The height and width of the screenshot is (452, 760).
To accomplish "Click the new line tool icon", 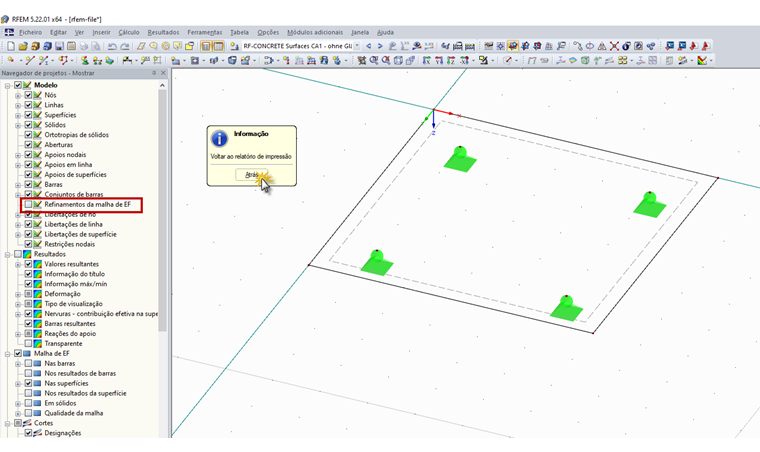I will coord(30,61).
